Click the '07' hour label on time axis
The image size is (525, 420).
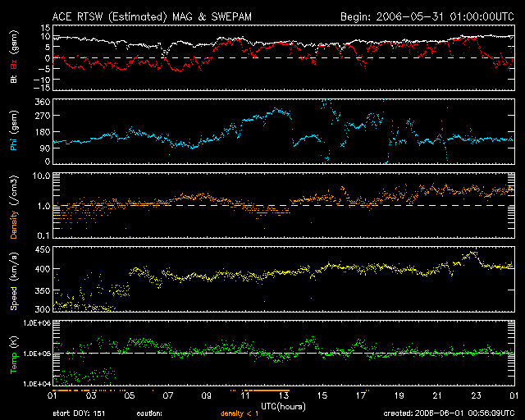[168, 396]
